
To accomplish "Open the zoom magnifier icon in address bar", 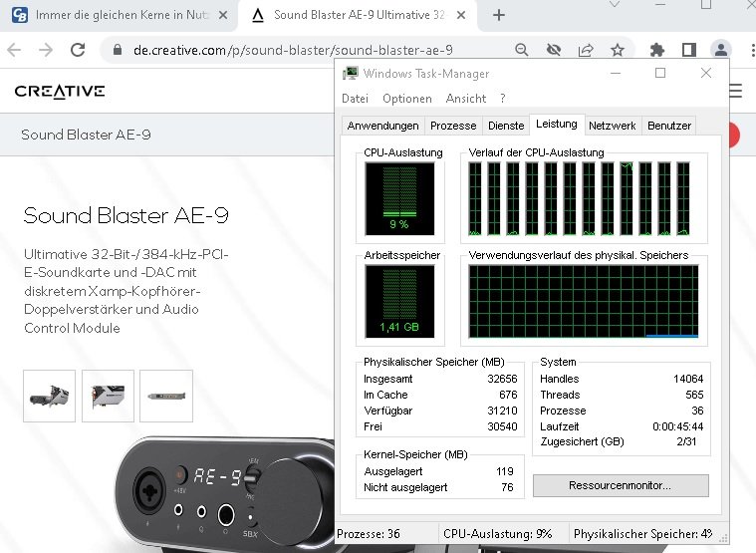I will coord(521,50).
